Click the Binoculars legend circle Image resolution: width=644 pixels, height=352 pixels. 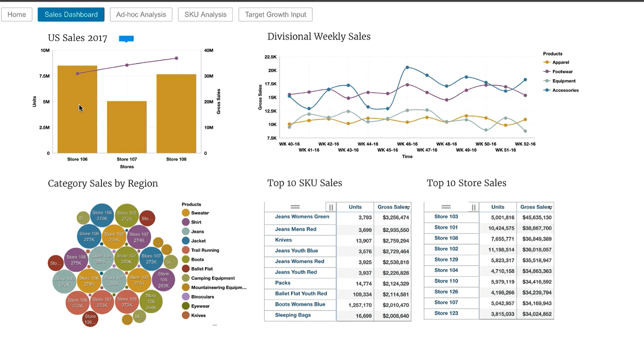(x=186, y=297)
